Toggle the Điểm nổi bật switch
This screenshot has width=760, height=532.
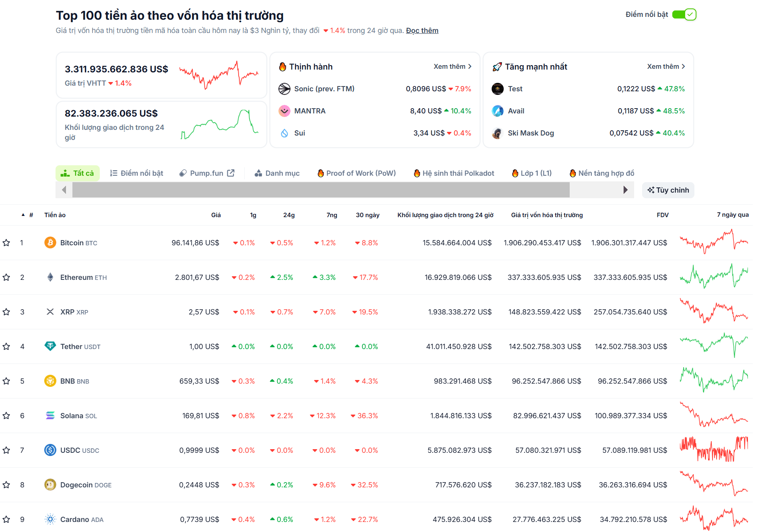point(684,14)
